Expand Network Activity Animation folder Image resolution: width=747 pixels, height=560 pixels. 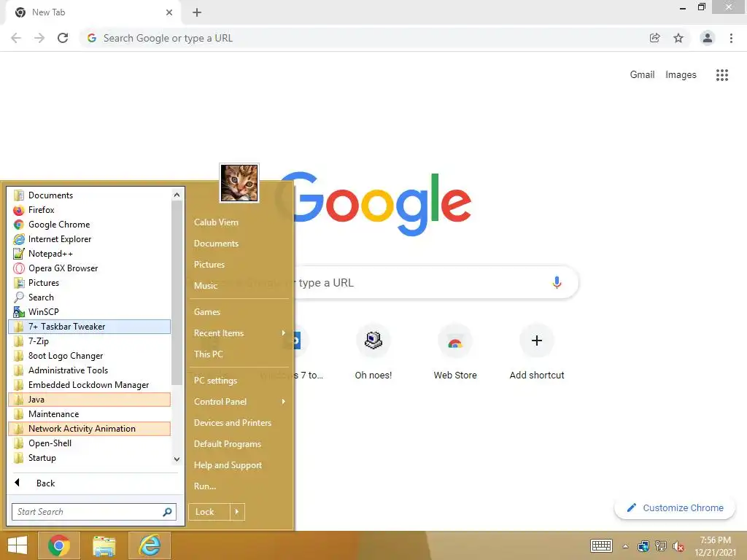(89, 429)
